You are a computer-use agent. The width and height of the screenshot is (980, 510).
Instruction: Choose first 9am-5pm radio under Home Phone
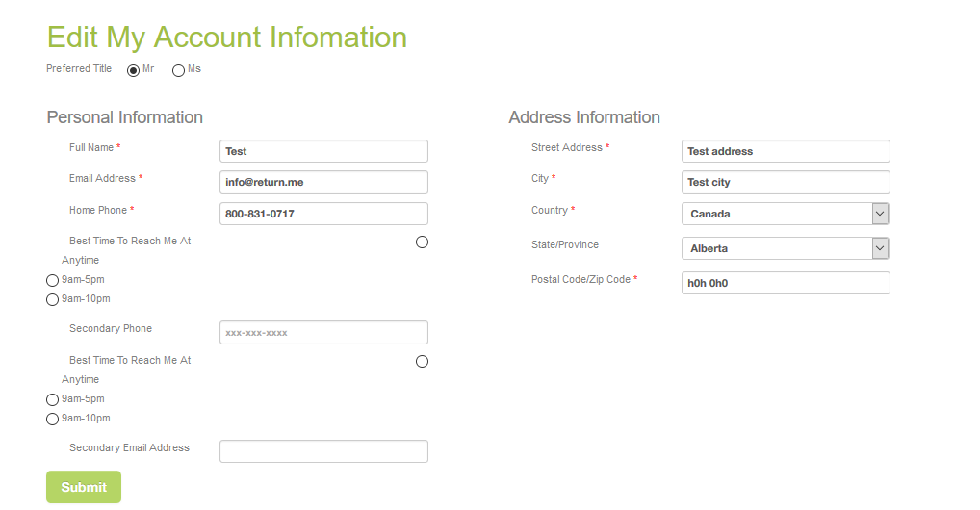tap(53, 280)
